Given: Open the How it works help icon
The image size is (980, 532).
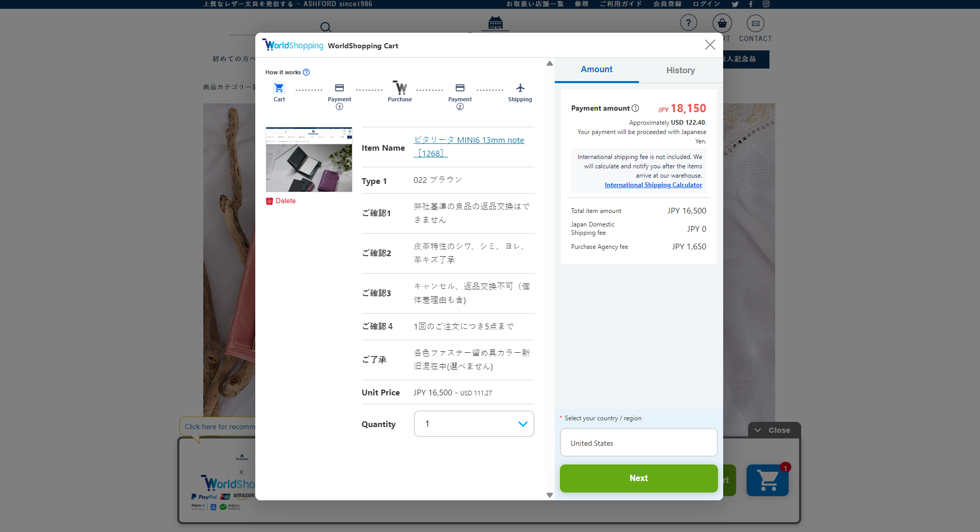Looking at the screenshot, I should point(306,72).
